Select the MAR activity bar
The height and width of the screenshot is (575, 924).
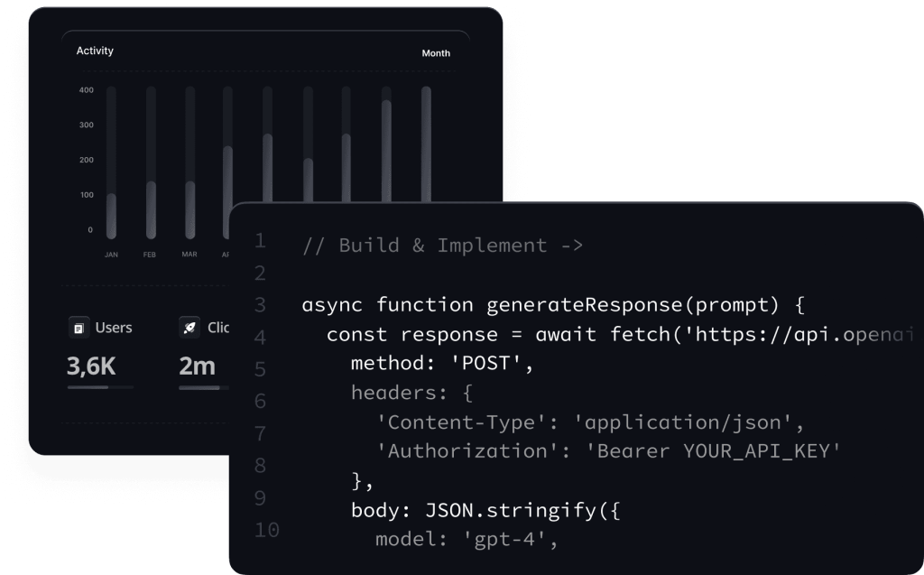pyautogui.click(x=189, y=209)
